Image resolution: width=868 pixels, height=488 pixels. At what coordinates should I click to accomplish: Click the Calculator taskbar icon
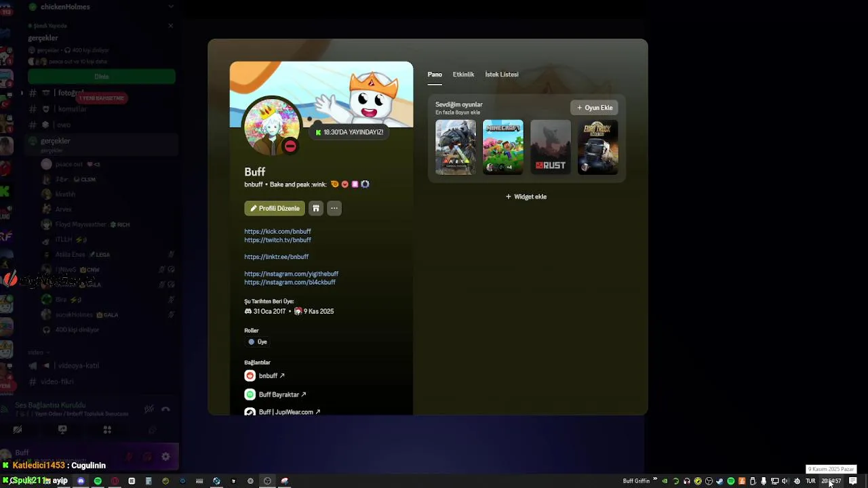click(x=149, y=481)
